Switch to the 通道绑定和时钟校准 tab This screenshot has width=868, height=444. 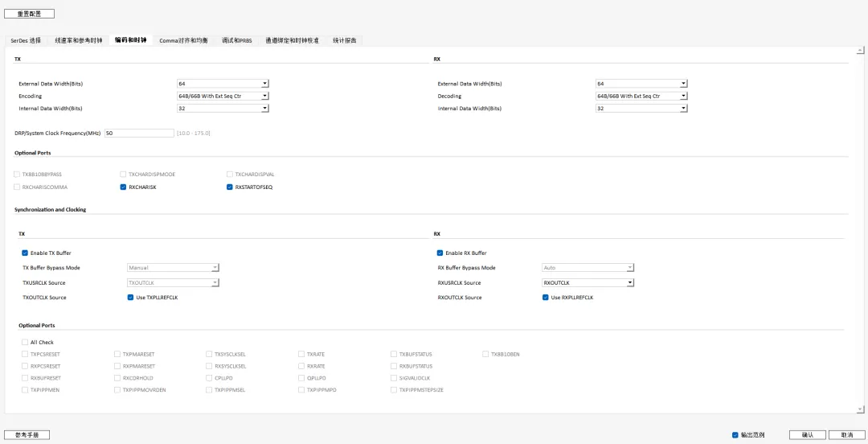(292, 40)
